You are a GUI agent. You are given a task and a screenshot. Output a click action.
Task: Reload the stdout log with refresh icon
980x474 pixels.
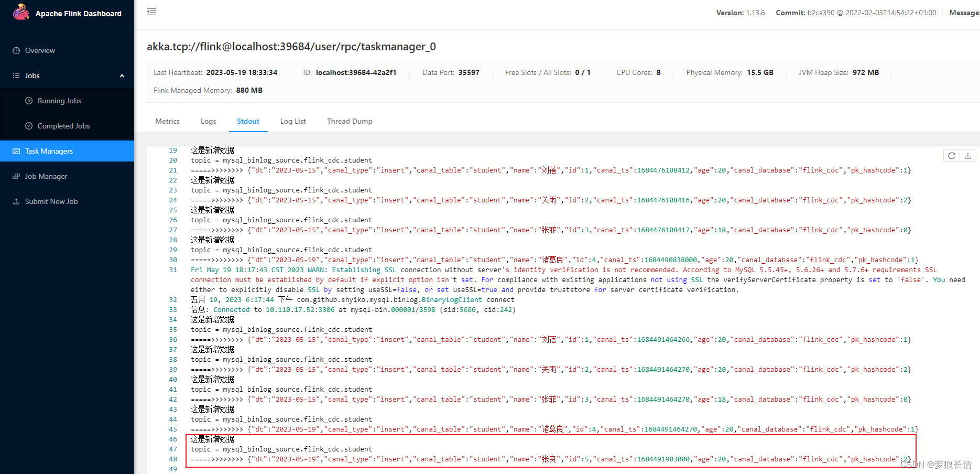click(x=952, y=156)
